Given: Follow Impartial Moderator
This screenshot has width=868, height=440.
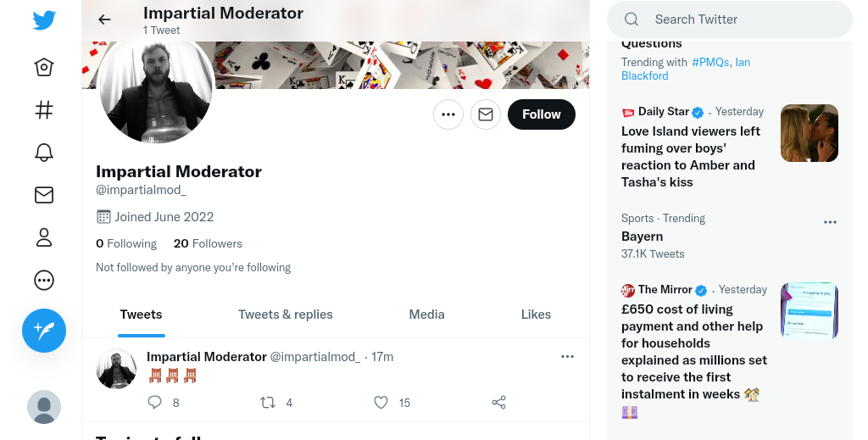Looking at the screenshot, I should point(541,114).
